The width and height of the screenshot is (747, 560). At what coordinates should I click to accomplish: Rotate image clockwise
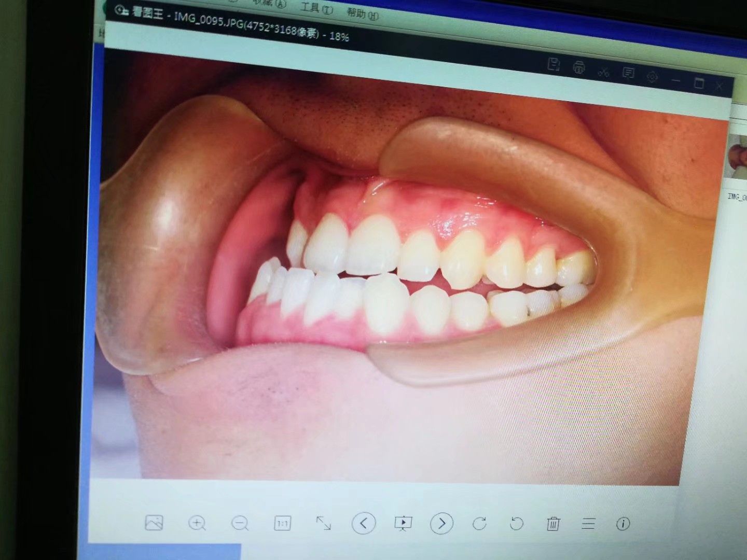pos(479,524)
